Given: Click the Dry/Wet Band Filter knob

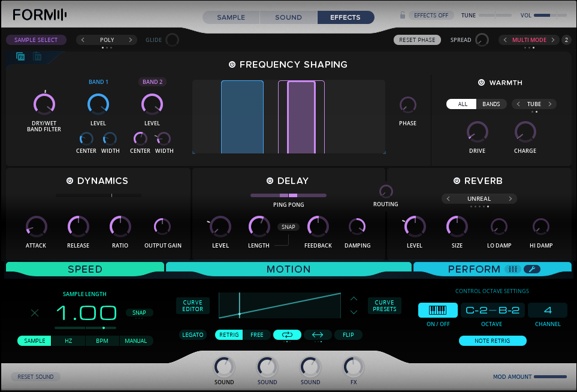Looking at the screenshot, I should point(44,104).
